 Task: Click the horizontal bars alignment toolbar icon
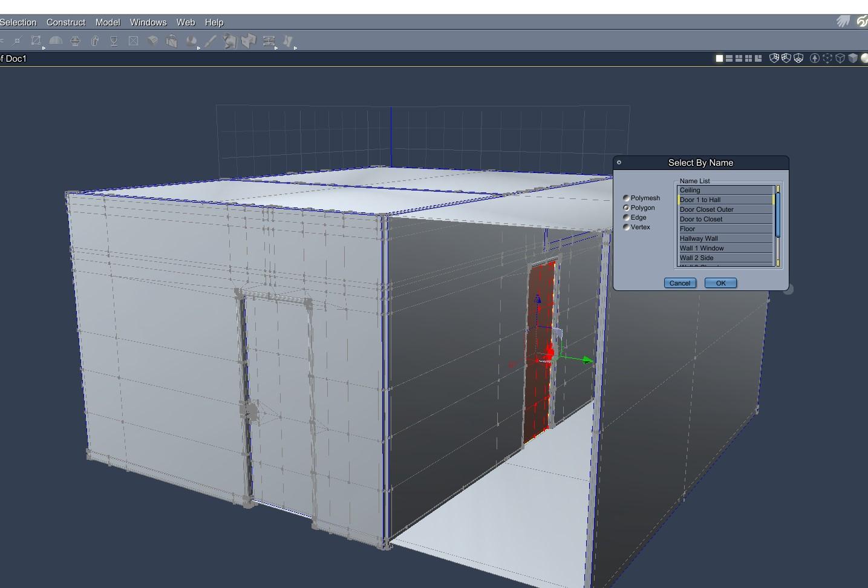click(269, 41)
